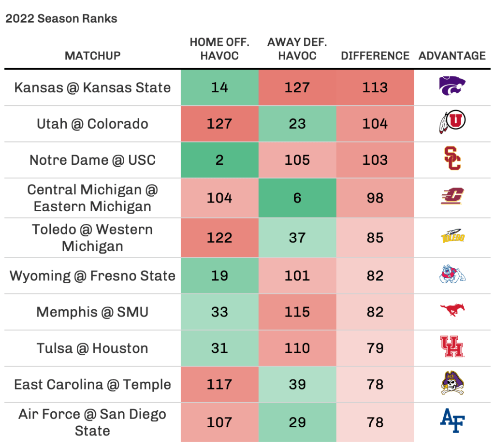Click the Advantage column header
This screenshot has width=495, height=448.
(452, 56)
